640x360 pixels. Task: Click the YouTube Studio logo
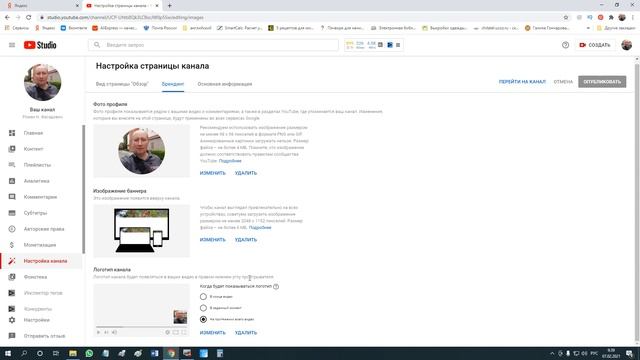tap(40, 45)
